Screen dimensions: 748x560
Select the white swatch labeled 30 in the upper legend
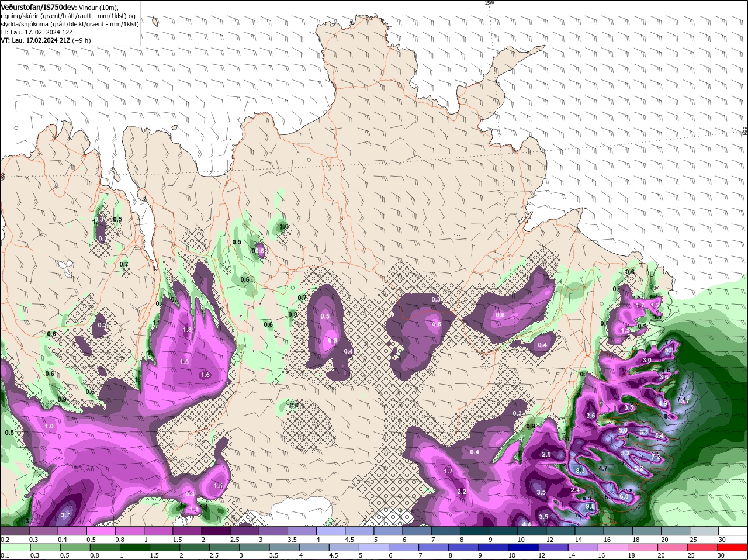point(733,531)
